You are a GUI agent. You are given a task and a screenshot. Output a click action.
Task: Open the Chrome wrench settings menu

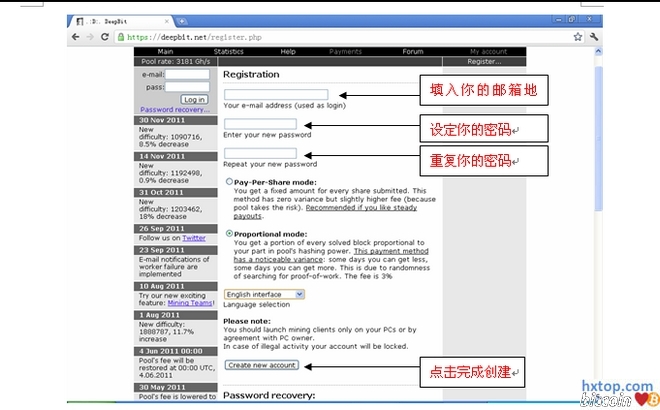pos(593,37)
